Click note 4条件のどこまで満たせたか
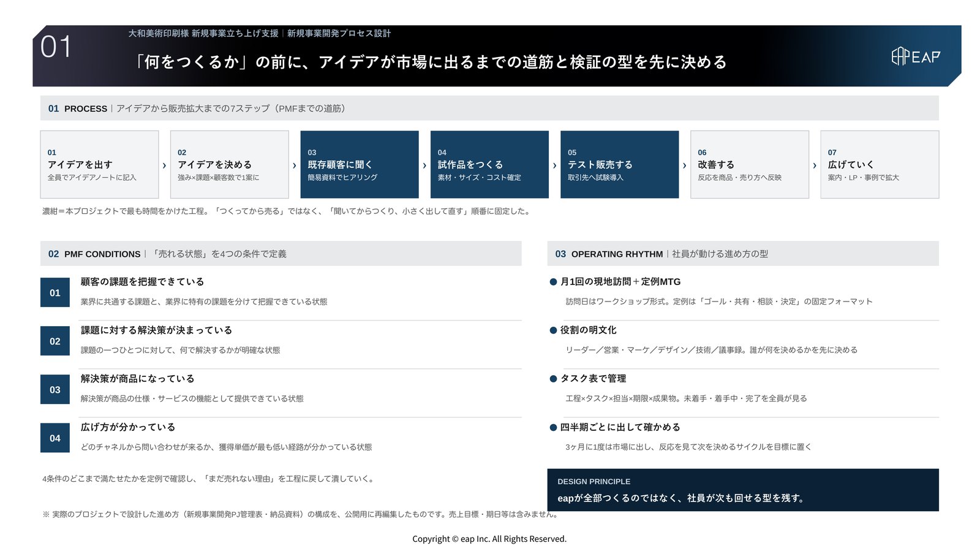The image size is (980, 551). 209,479
